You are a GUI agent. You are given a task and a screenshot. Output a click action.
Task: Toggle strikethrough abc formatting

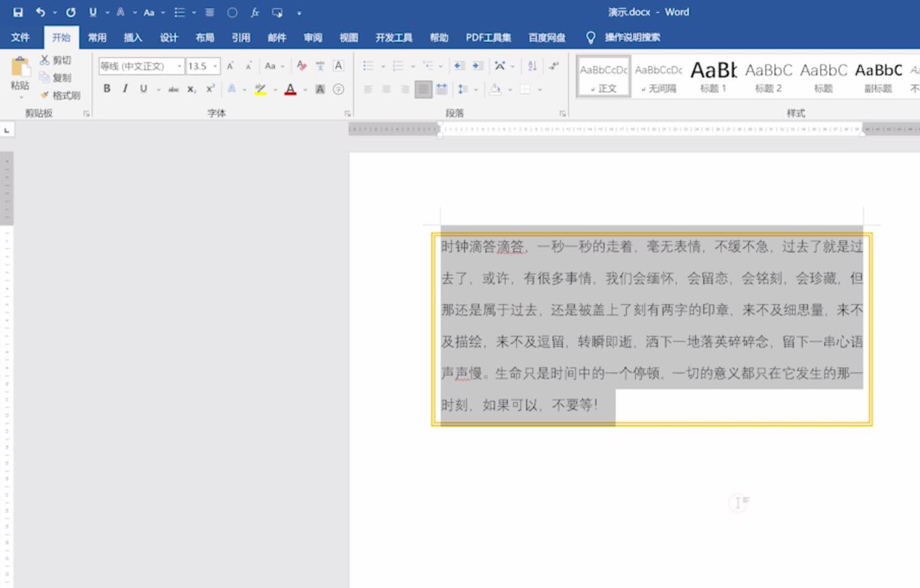(x=174, y=89)
